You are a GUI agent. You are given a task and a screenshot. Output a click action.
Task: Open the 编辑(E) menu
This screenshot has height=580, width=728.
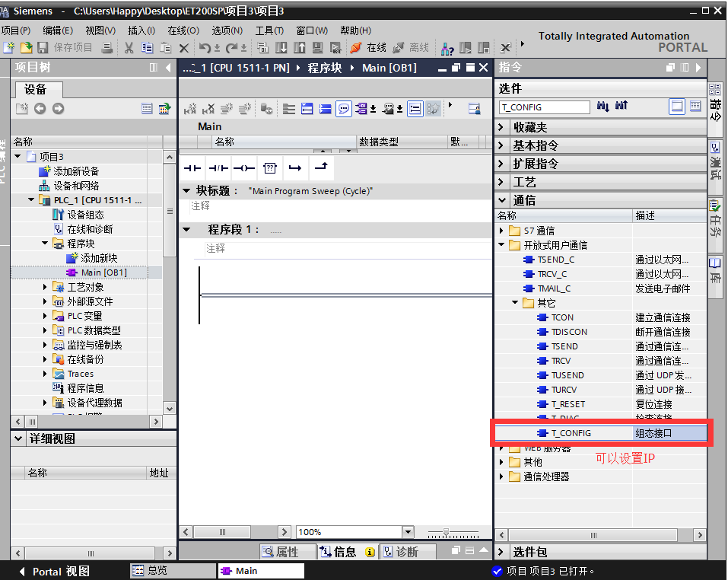coord(58,30)
